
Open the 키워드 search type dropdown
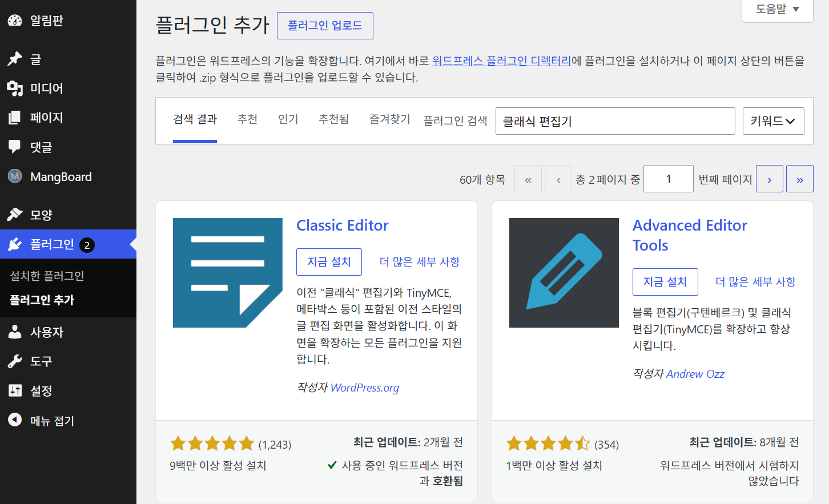(774, 121)
